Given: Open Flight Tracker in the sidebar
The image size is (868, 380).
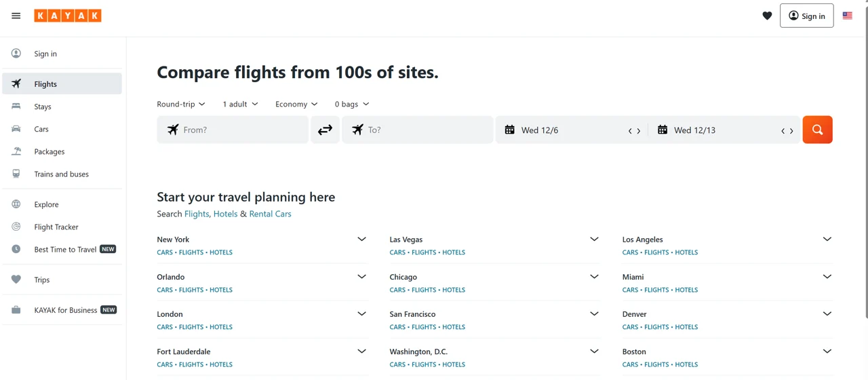Looking at the screenshot, I should (62, 227).
